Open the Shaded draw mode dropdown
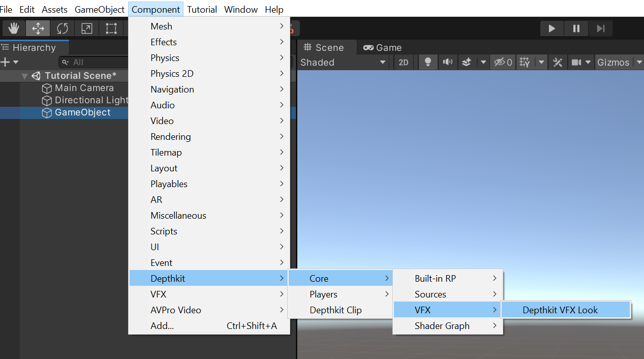644x359 pixels. tap(343, 62)
